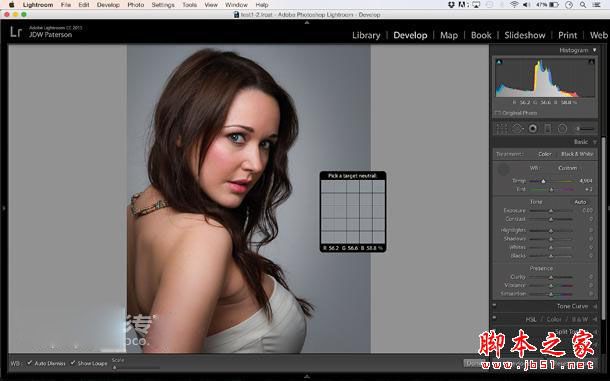Select the Graduated Filter tool
The width and height of the screenshot is (610, 381).
[547, 128]
